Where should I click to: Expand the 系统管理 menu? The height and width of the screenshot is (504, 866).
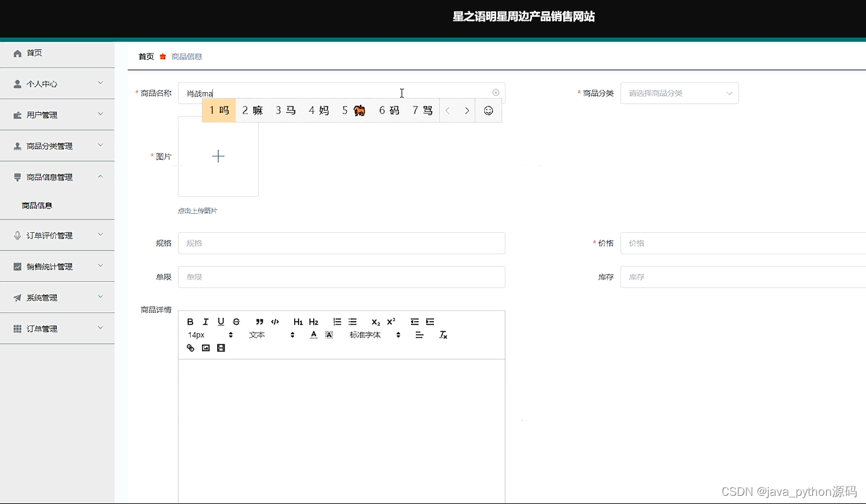(57, 297)
